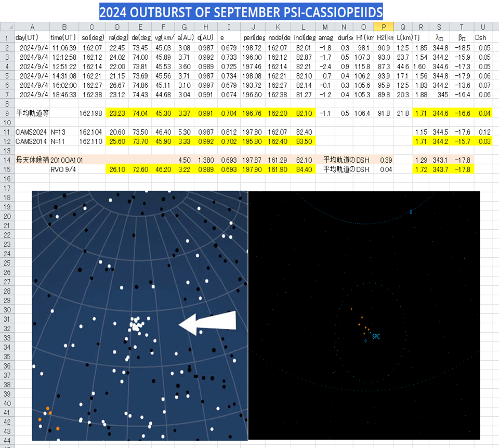Click the yellow cell containing 23.23
The width and height of the screenshot is (499, 448).
[x=119, y=113]
